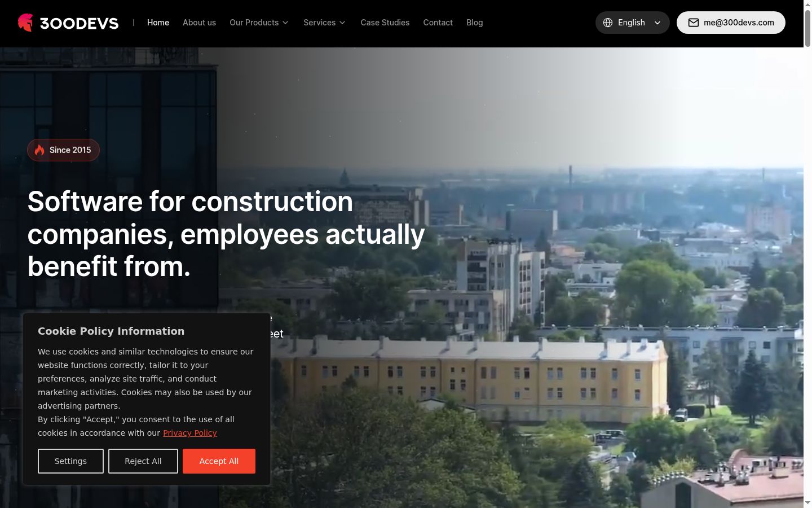
Task: Expand the Our Products dropdown chevron
Action: click(x=285, y=23)
